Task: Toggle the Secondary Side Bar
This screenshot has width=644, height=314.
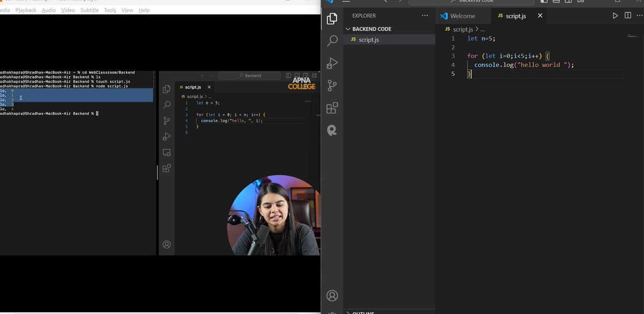Action: 568,2
